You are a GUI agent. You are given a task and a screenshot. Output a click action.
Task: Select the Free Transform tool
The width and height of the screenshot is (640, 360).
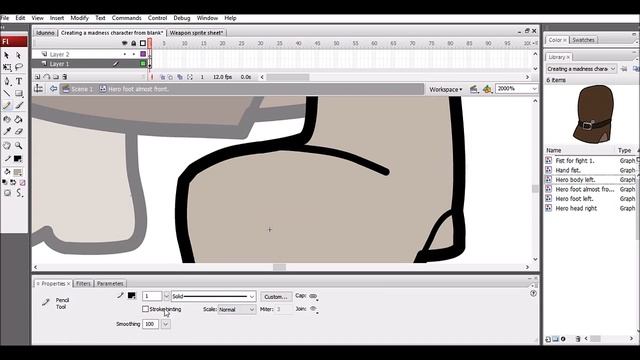click(x=7, y=67)
